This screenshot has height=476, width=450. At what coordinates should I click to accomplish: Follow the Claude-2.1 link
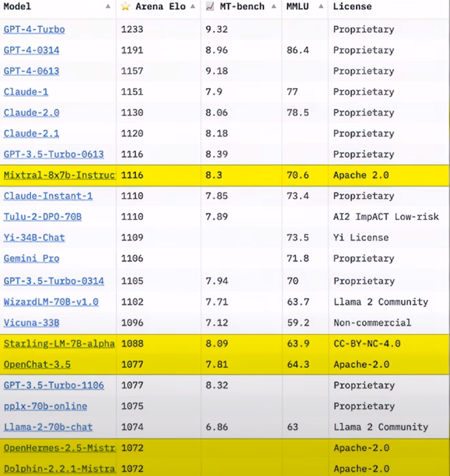tap(32, 134)
